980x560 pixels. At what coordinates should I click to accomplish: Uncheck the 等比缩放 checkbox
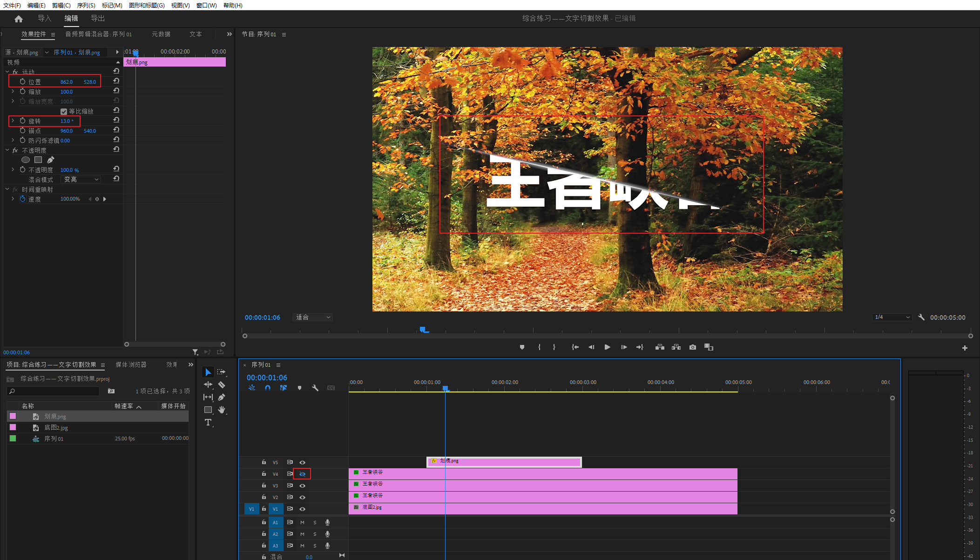tap(64, 111)
